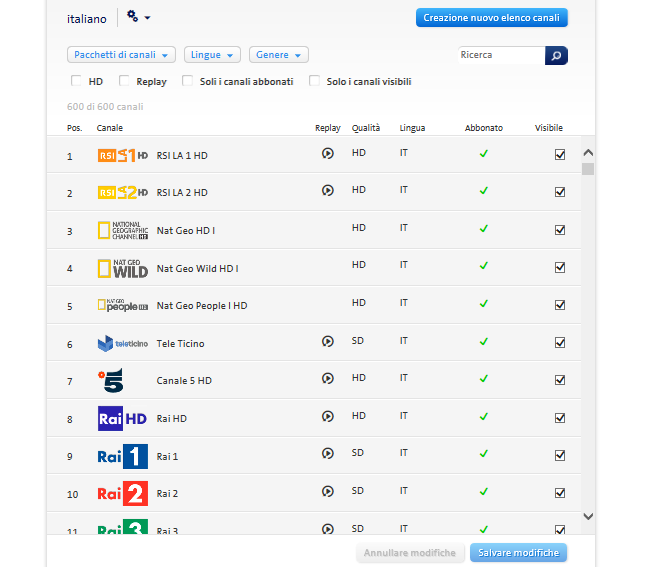Sort by the Qualità column header
Screen dimensions: 652x567
(x=365, y=128)
